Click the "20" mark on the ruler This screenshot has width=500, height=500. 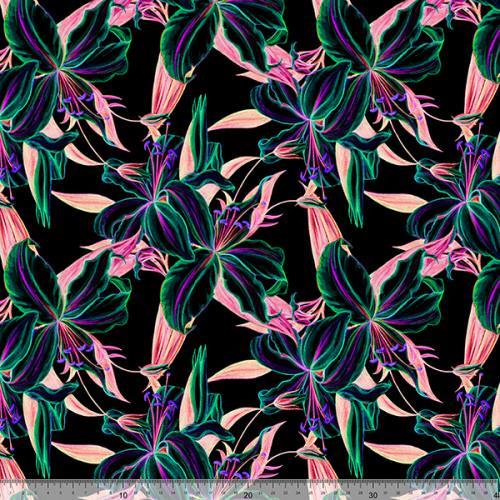pos(248,495)
